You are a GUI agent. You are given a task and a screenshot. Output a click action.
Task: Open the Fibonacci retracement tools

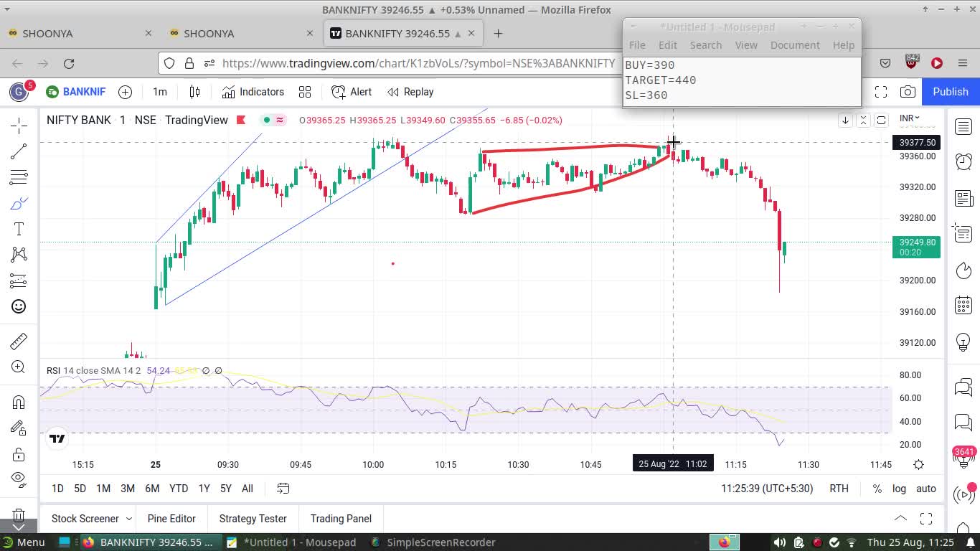point(19,177)
